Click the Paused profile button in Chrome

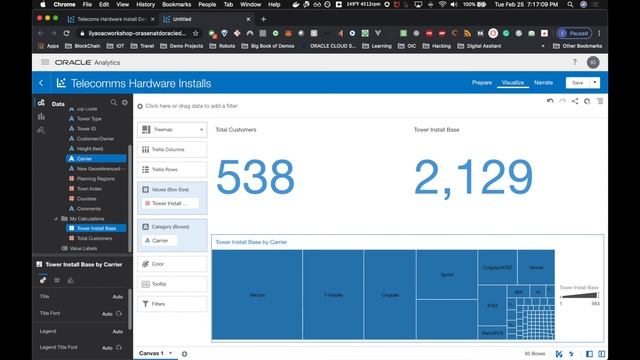point(574,33)
